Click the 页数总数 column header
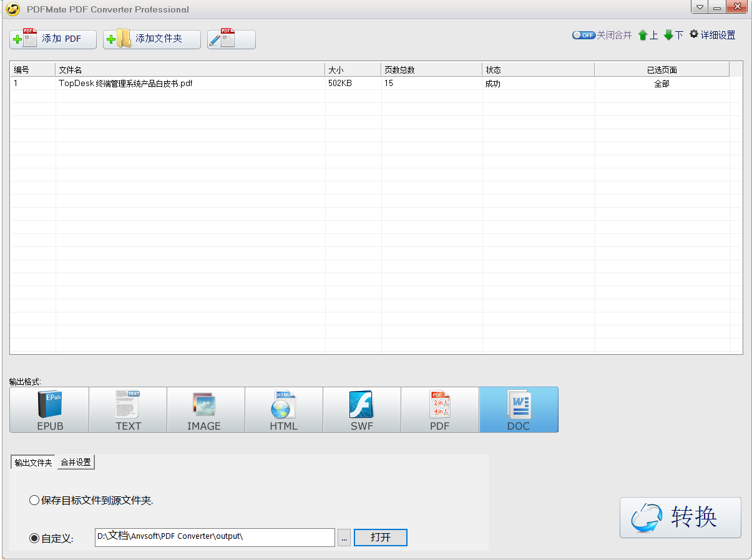Viewport: 752px width, 560px height. pyautogui.click(x=432, y=69)
